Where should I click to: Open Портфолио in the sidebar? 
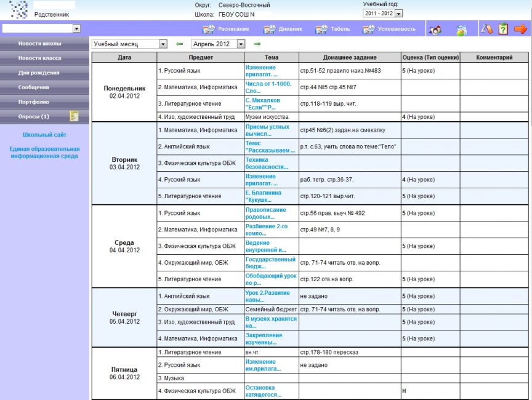44,102
